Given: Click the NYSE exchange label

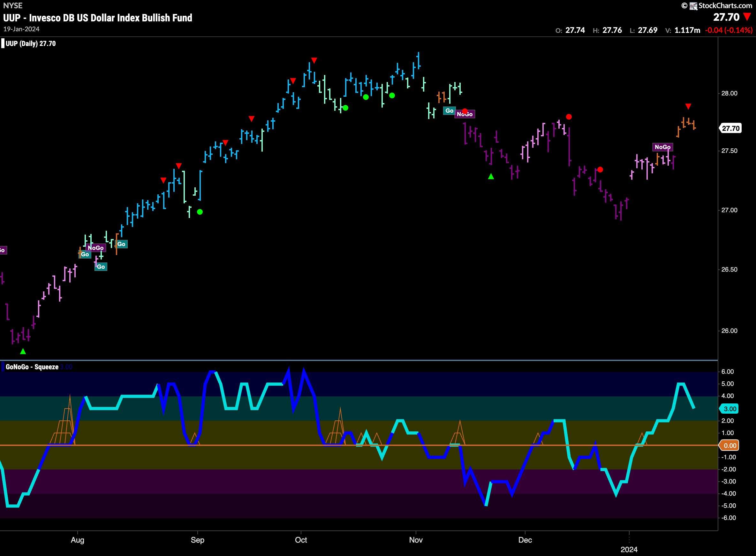Looking at the screenshot, I should pos(13,5).
